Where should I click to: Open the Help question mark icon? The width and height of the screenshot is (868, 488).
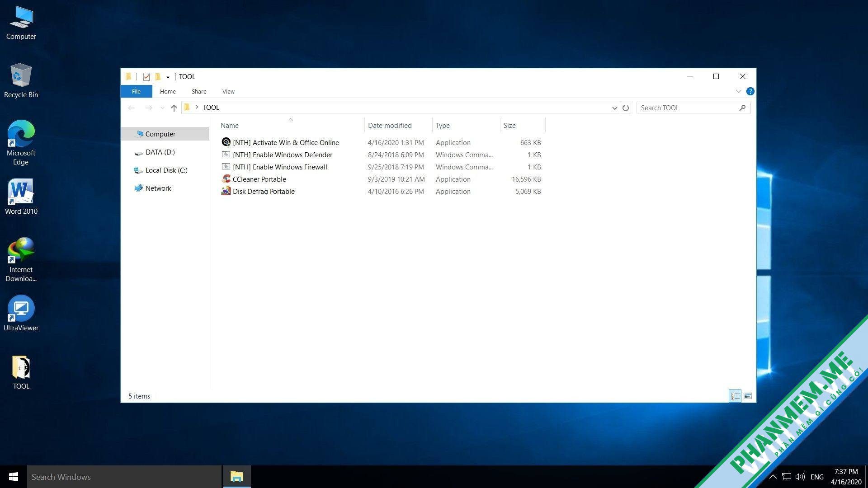click(x=750, y=91)
